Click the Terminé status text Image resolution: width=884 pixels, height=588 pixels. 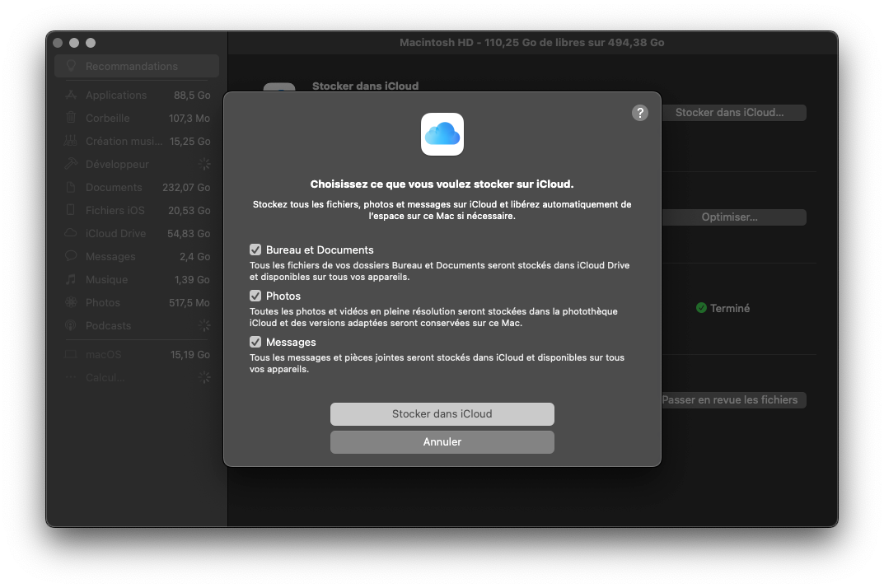tap(730, 308)
